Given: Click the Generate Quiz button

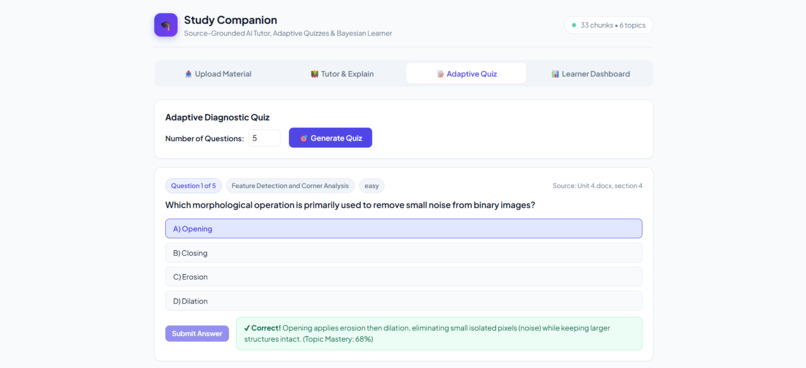Looking at the screenshot, I should pos(330,138).
